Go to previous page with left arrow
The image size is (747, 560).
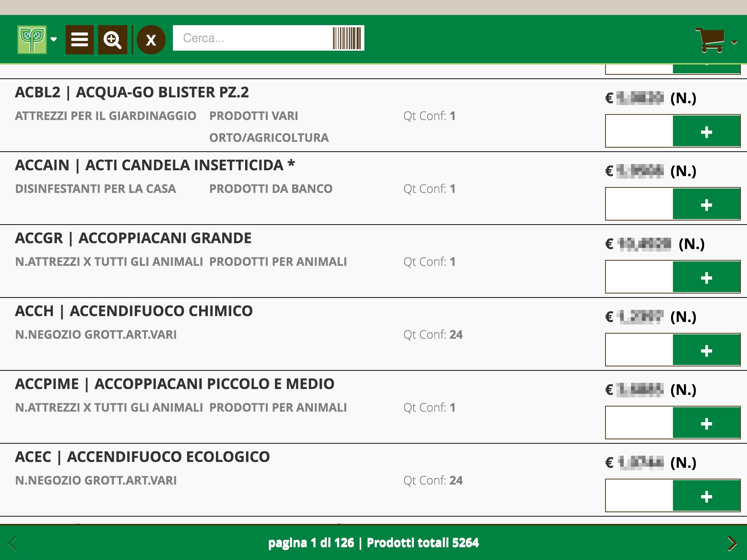(x=13, y=543)
